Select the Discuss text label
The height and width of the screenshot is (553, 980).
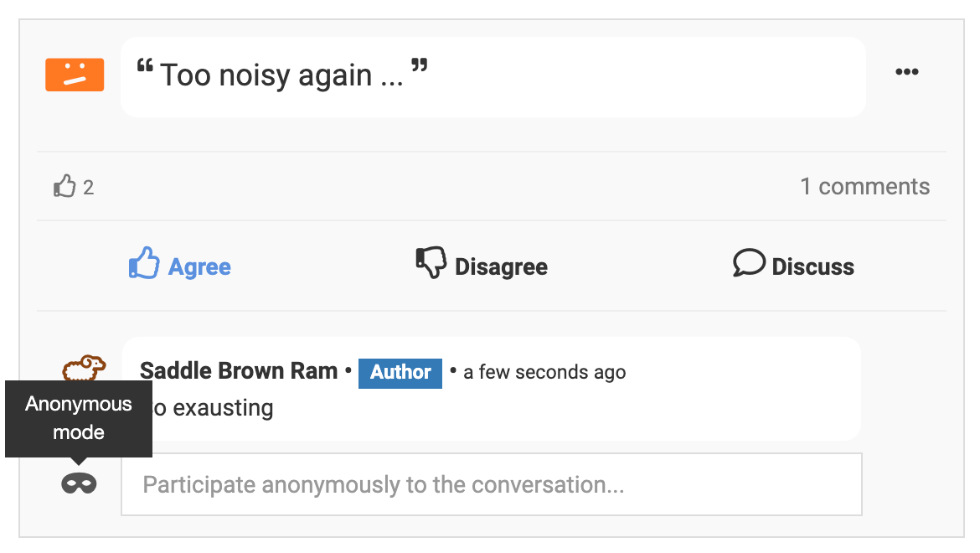tap(812, 267)
